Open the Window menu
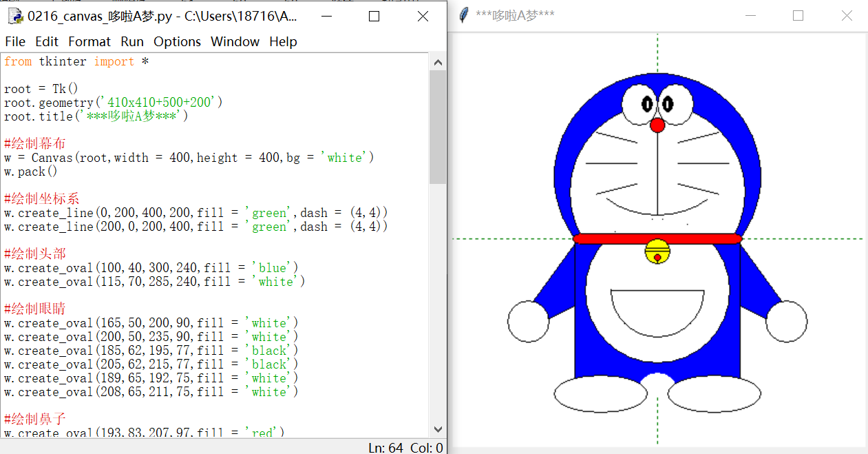 (x=235, y=41)
